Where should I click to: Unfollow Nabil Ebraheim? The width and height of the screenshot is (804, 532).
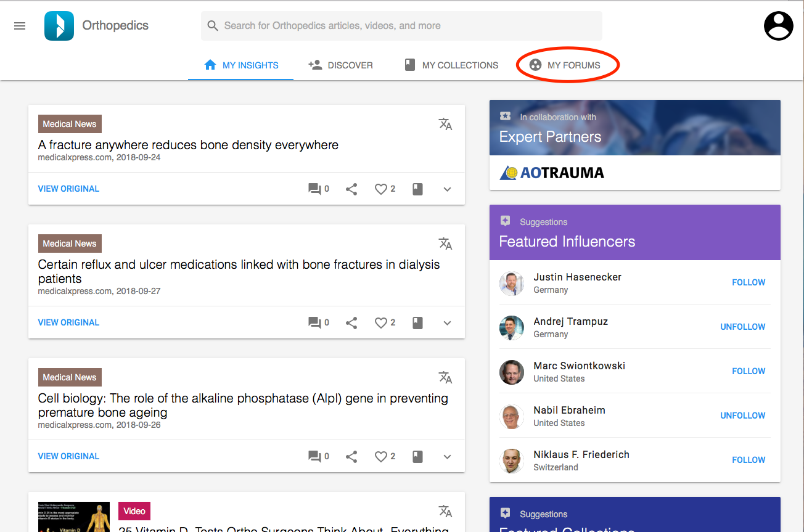(743, 415)
